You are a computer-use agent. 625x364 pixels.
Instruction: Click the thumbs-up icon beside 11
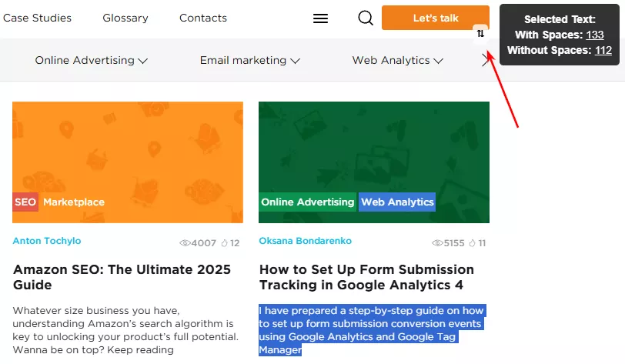(473, 243)
